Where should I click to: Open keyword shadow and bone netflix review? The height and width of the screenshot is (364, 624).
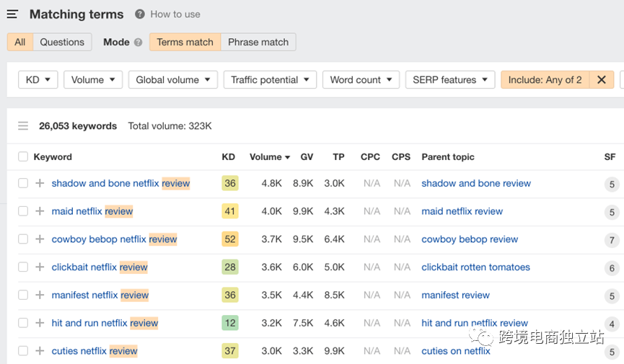click(x=120, y=183)
